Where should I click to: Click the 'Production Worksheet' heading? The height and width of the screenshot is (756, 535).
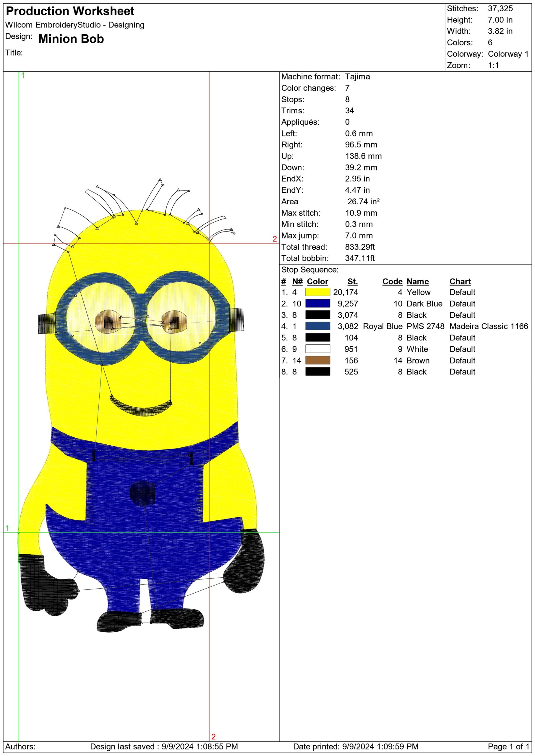70,11
